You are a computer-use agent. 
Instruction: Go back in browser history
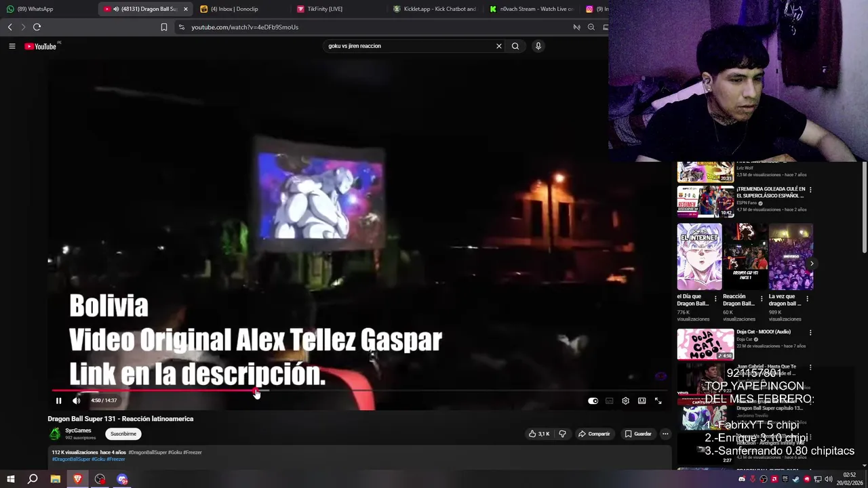(9, 27)
